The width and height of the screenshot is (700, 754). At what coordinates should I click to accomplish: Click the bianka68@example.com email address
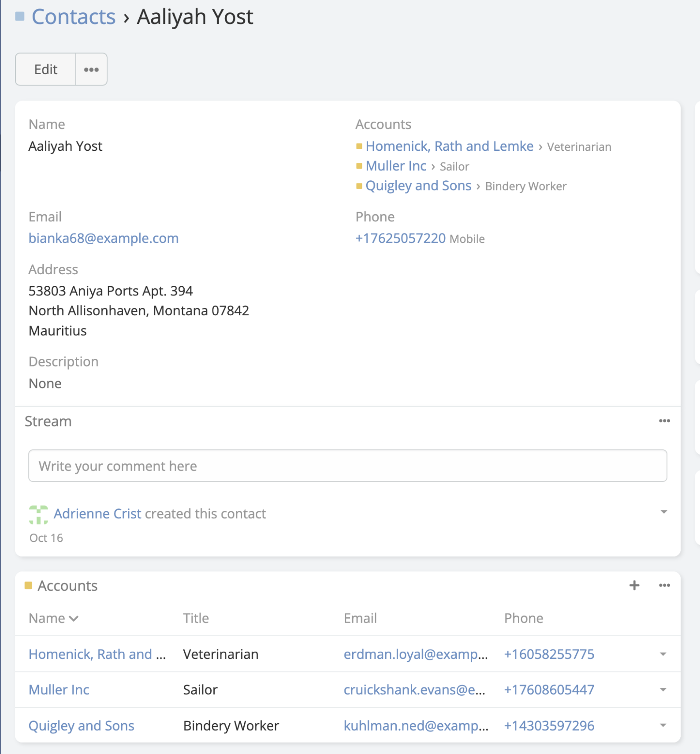point(104,238)
